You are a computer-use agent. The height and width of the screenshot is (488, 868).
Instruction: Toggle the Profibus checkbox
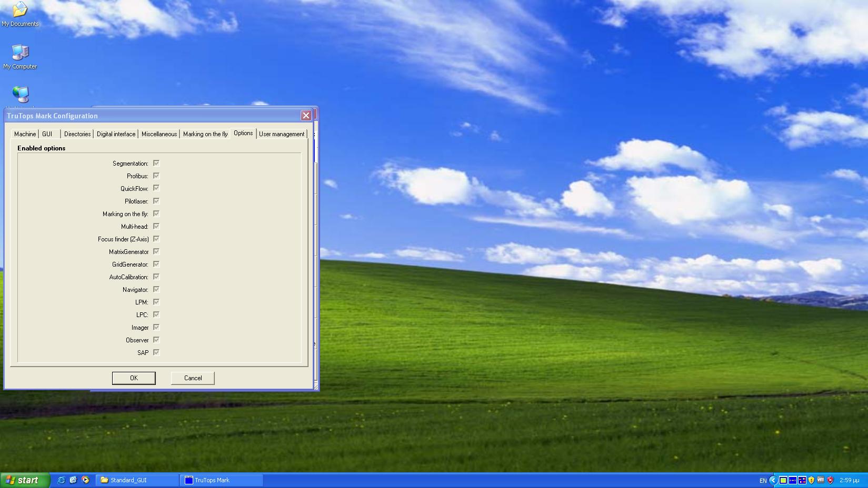pos(156,176)
